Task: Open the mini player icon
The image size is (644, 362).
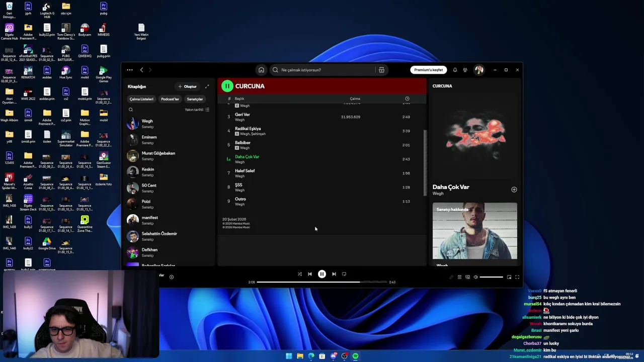Action: (x=509, y=277)
